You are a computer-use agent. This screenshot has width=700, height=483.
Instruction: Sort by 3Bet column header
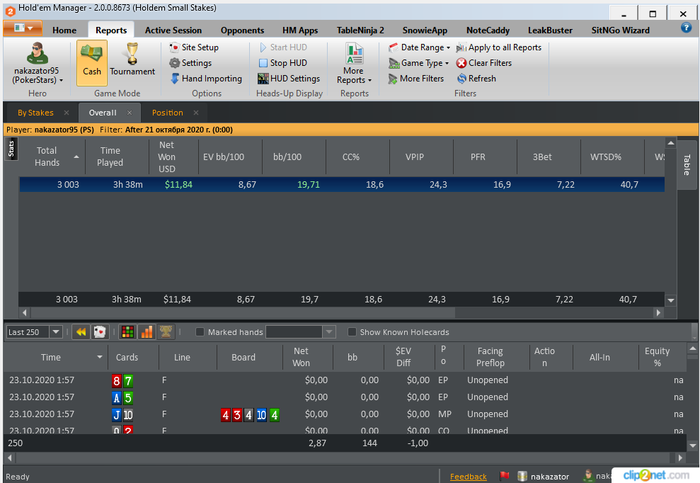(x=549, y=157)
